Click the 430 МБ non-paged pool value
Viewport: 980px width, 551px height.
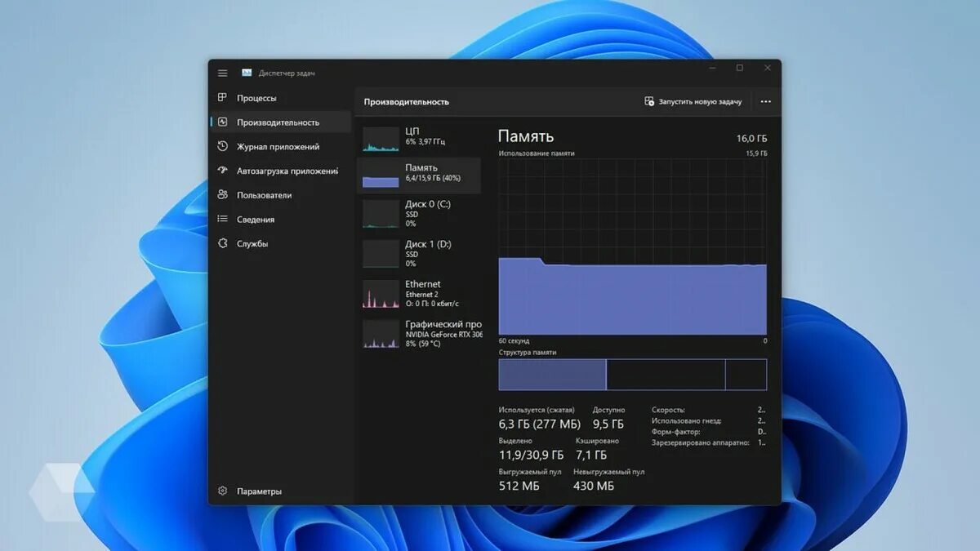click(x=594, y=486)
